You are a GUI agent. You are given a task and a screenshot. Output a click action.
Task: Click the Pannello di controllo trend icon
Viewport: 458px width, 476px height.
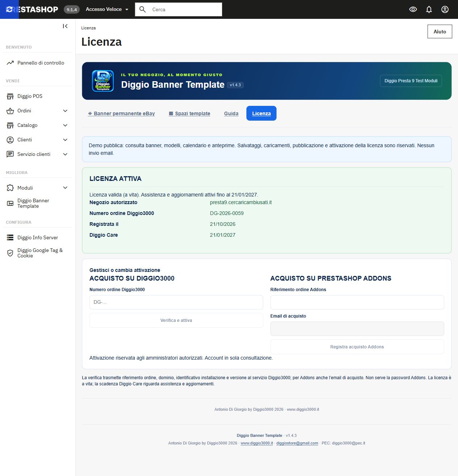click(x=10, y=63)
